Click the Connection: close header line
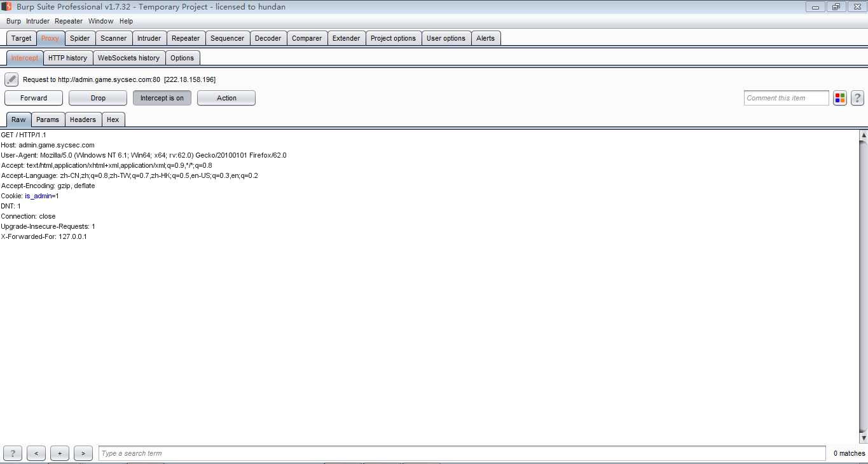The image size is (868, 464). point(29,216)
